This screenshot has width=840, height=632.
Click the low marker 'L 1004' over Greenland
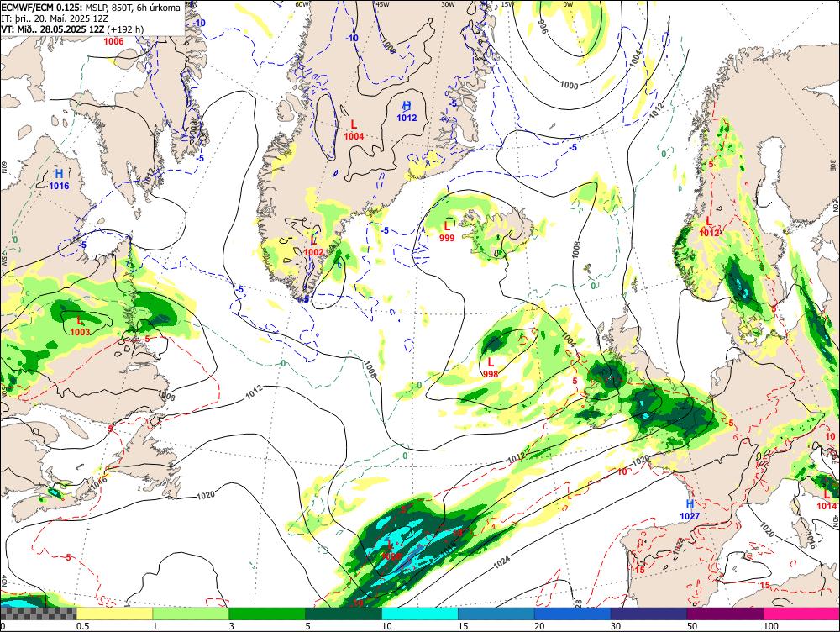click(x=354, y=130)
